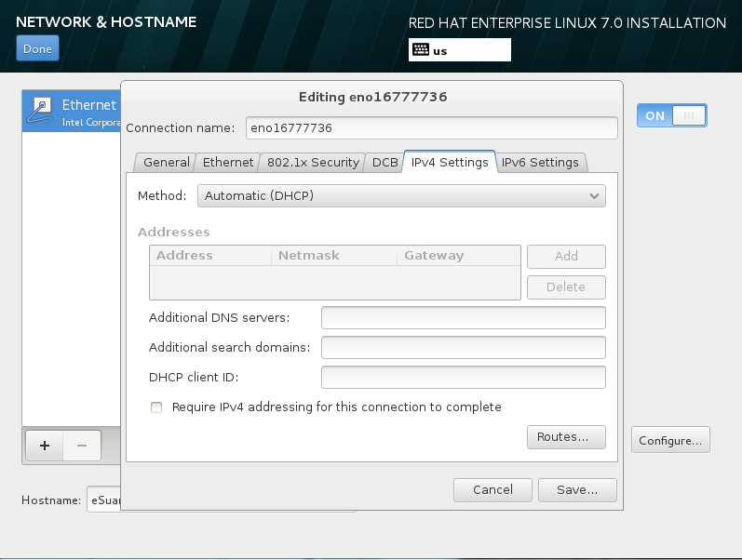Click the keyboard layout icon

[420, 50]
